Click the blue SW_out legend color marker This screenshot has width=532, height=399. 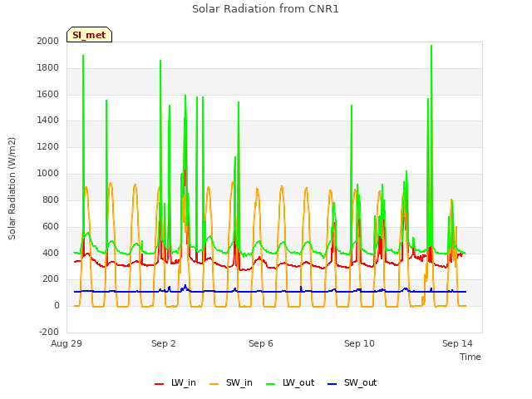[332, 384]
